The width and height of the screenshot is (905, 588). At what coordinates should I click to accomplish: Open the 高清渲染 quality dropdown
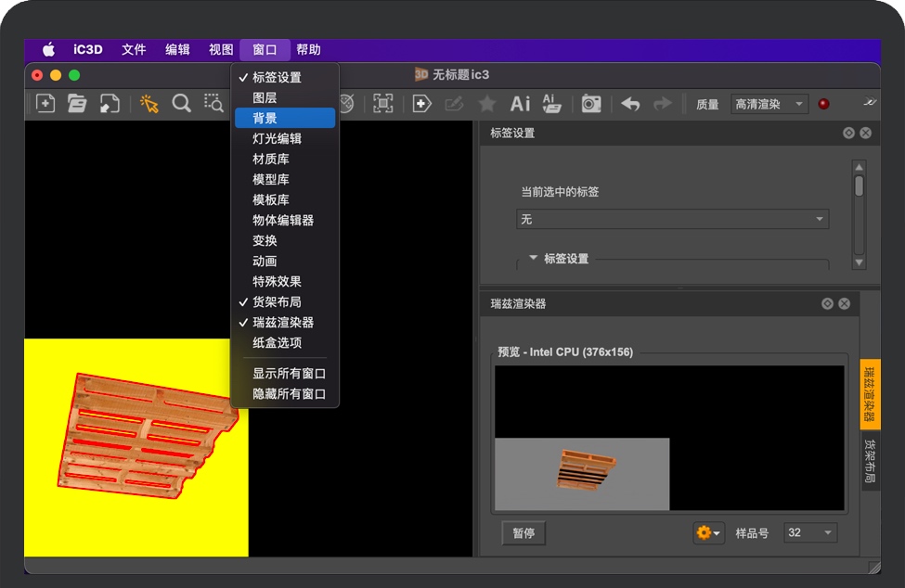(x=769, y=104)
